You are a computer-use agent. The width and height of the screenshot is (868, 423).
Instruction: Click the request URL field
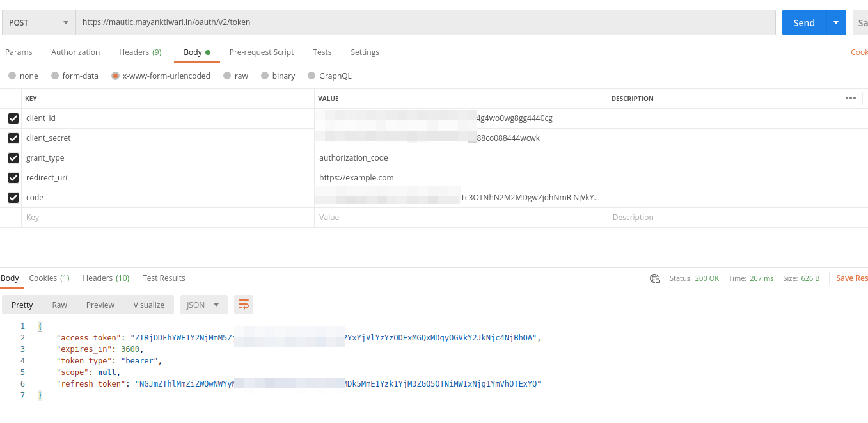click(425, 22)
